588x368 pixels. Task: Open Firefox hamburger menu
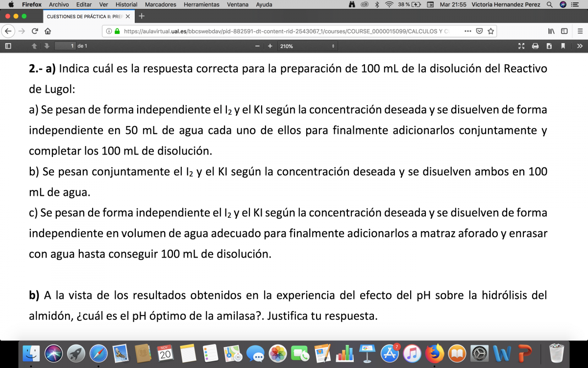click(580, 31)
